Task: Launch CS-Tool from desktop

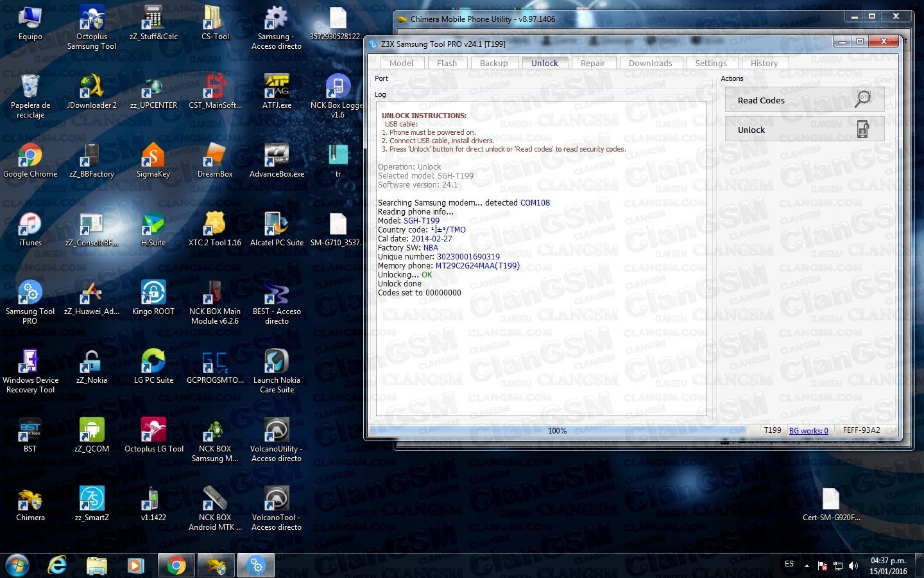Action: [215, 23]
